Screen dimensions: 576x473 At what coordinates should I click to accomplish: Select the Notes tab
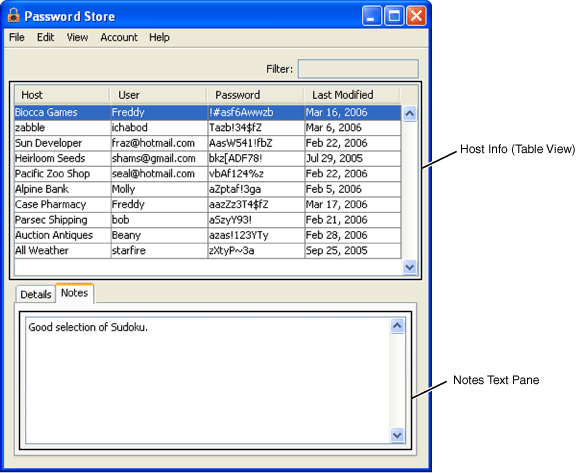[75, 293]
